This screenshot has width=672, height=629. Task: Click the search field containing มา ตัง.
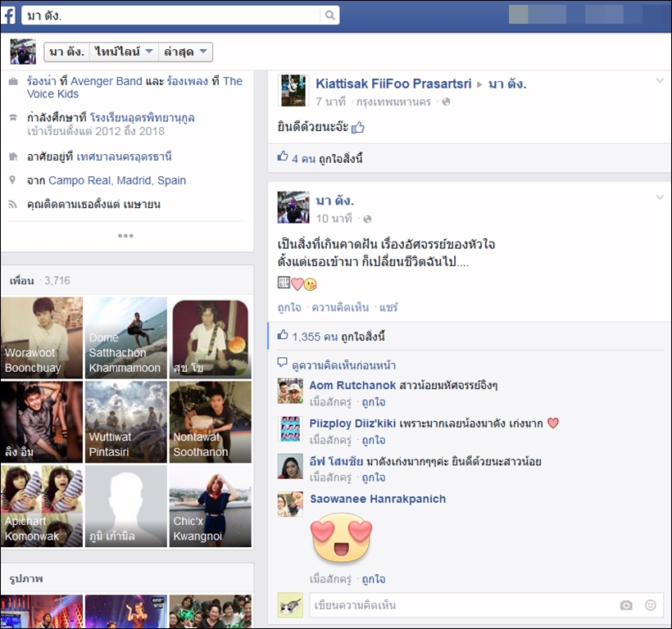pyautogui.click(x=180, y=16)
